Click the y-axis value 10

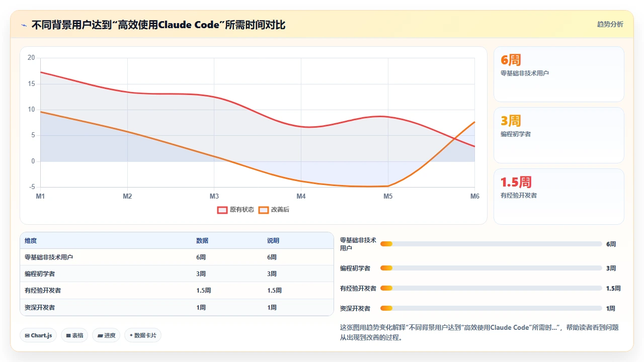click(x=31, y=110)
